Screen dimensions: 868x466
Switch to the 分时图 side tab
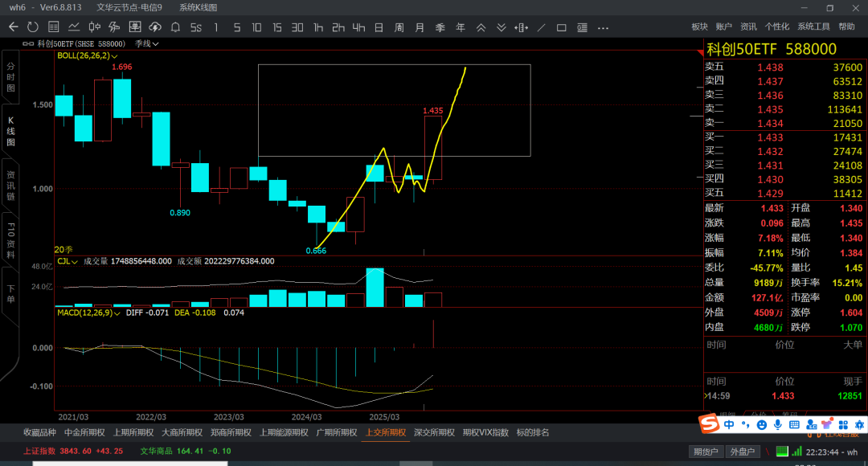pyautogui.click(x=10, y=77)
